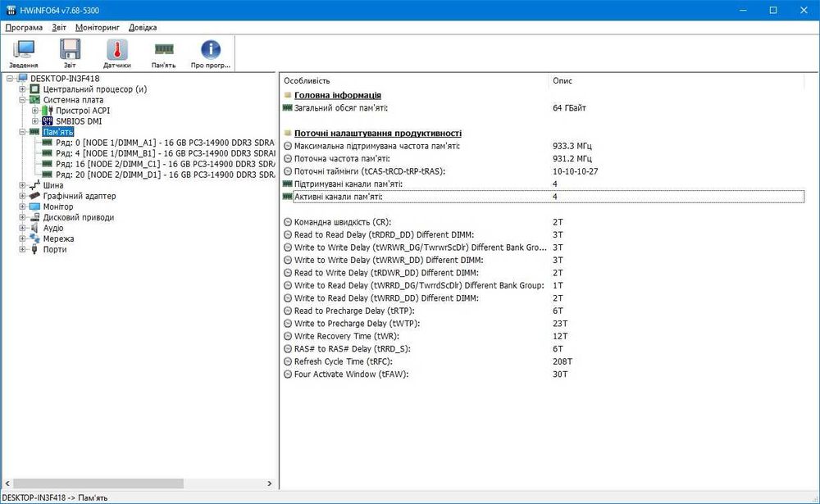Click the tree scrollbar right arrow
The width and height of the screenshot is (820, 504).
(x=269, y=484)
